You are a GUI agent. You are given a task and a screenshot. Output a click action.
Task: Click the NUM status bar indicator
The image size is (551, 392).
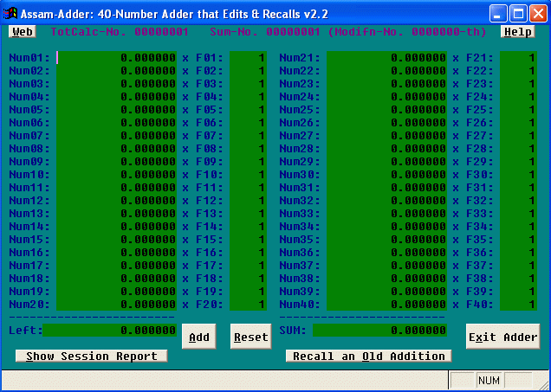[489, 380]
